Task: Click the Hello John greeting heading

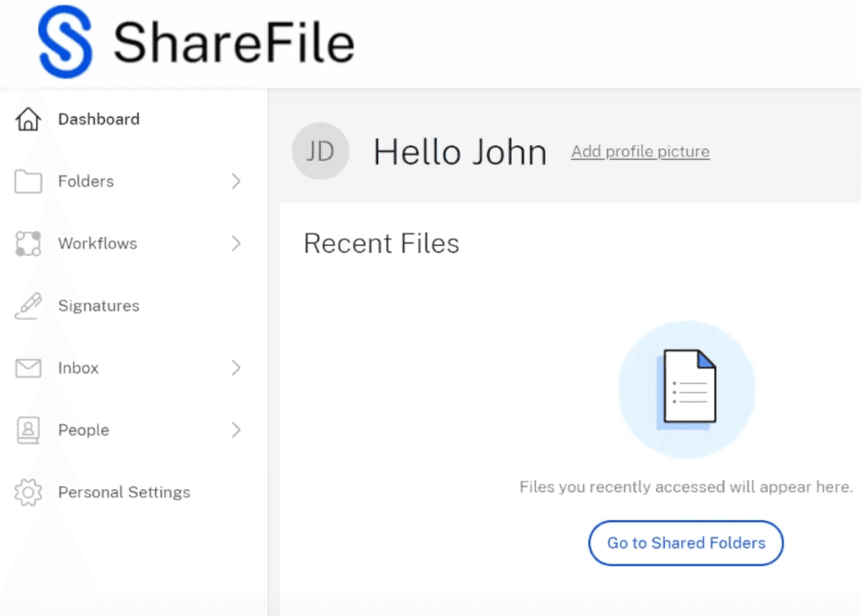Action: click(459, 151)
